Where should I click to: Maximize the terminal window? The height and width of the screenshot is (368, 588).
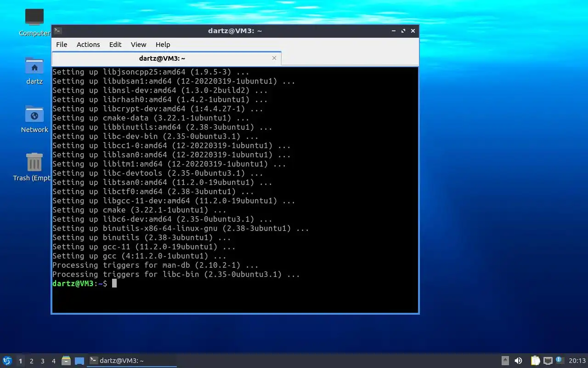pos(403,31)
